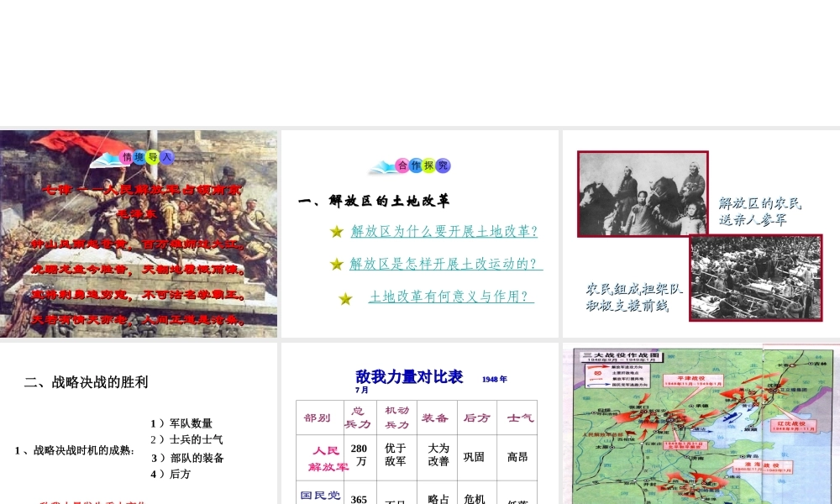The height and width of the screenshot is (504, 840).
Task: Click the pink 情 circle badge
Action: coord(127,157)
